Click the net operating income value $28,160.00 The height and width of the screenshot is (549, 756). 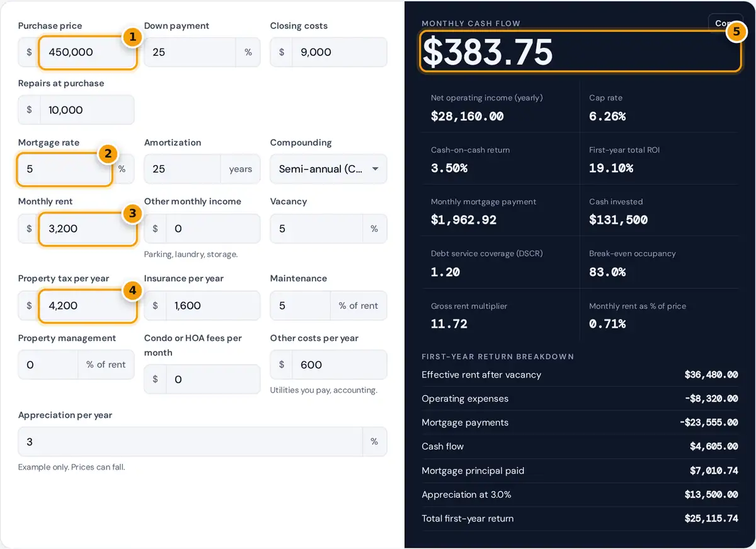[467, 117]
